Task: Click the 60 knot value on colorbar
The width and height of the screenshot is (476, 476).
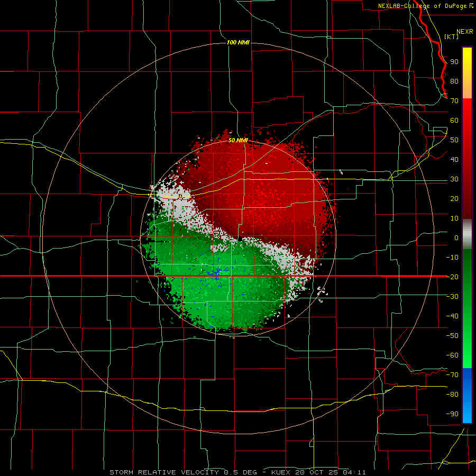Action: [x=454, y=121]
